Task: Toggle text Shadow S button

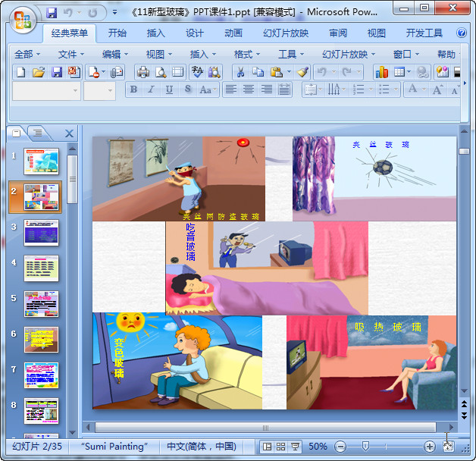Action: [x=188, y=89]
